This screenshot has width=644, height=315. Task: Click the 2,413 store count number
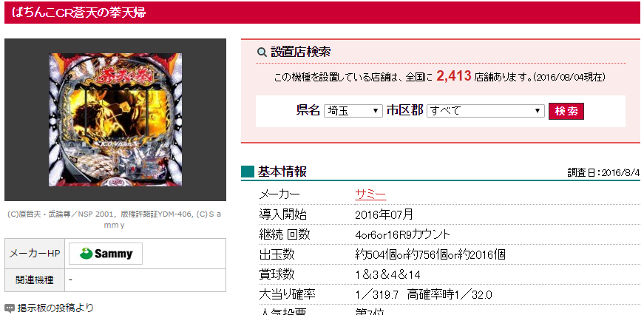click(453, 76)
